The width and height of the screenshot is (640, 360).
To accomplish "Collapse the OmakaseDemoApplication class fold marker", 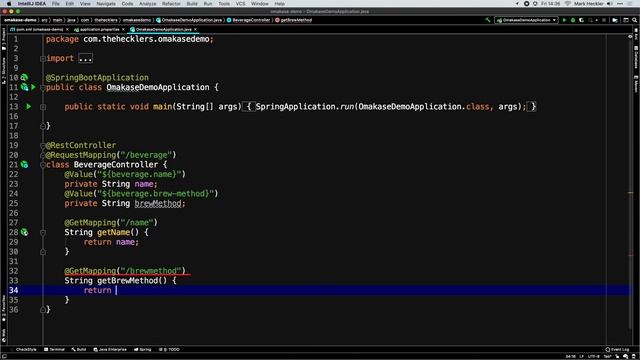I will coord(43,87).
